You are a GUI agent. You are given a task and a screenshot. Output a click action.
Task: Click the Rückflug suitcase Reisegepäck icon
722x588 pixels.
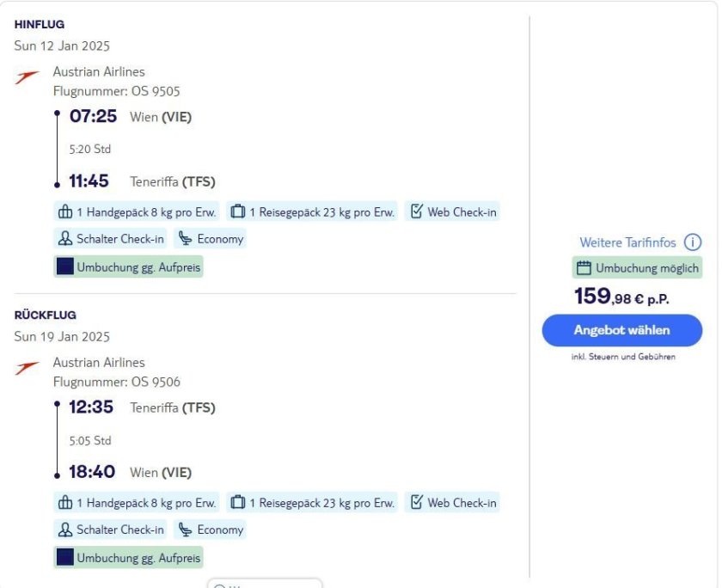pyautogui.click(x=237, y=503)
